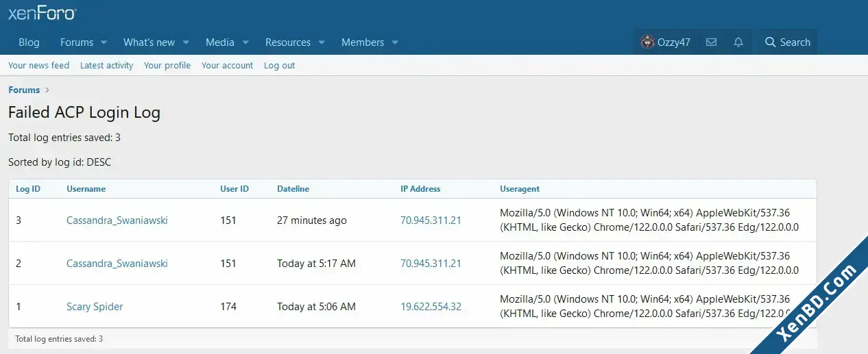This screenshot has height=354, width=868.
Task: Open the Members nav tab
Action: pos(363,42)
